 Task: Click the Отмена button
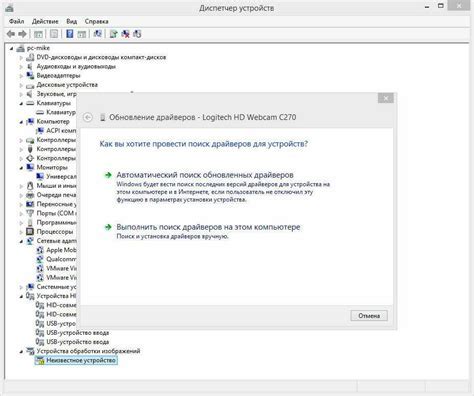pyautogui.click(x=369, y=316)
